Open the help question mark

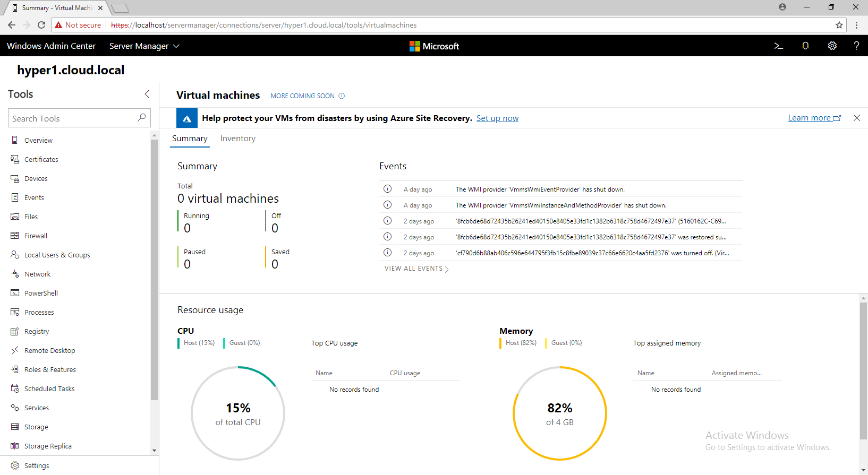[856, 46]
